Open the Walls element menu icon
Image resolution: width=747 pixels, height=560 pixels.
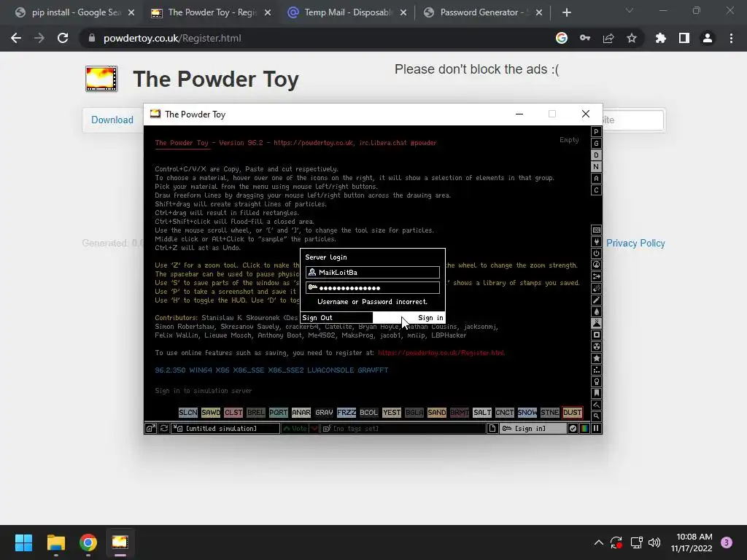tap(596, 230)
